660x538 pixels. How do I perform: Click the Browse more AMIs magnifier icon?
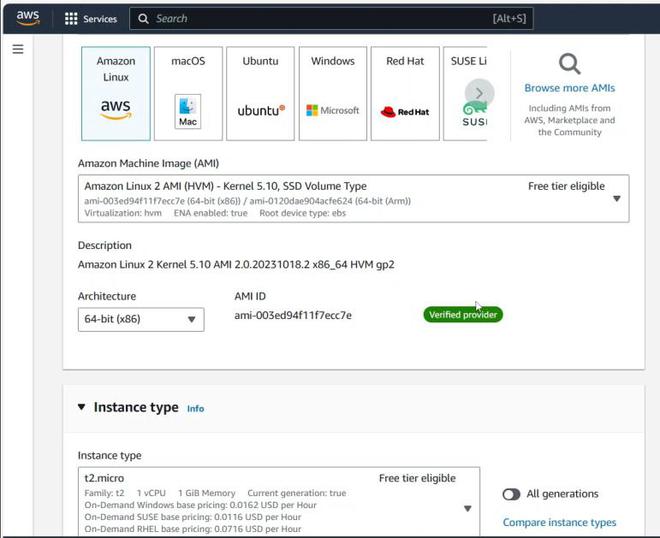[x=570, y=64]
